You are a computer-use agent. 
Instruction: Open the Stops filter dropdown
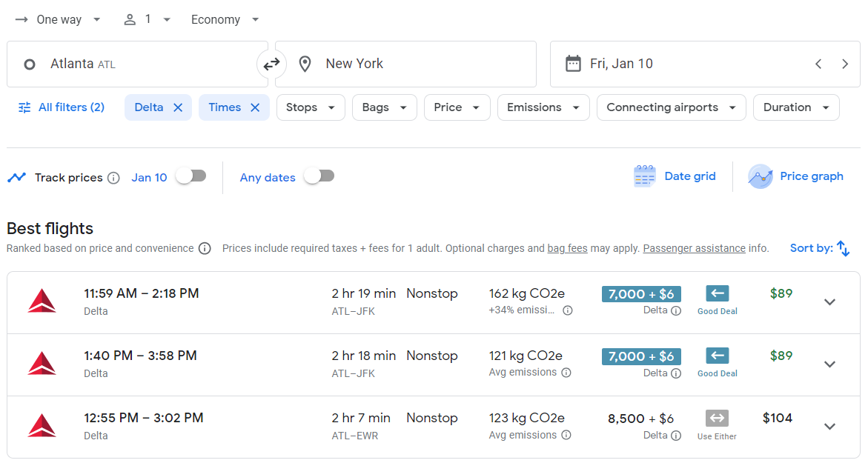click(311, 107)
